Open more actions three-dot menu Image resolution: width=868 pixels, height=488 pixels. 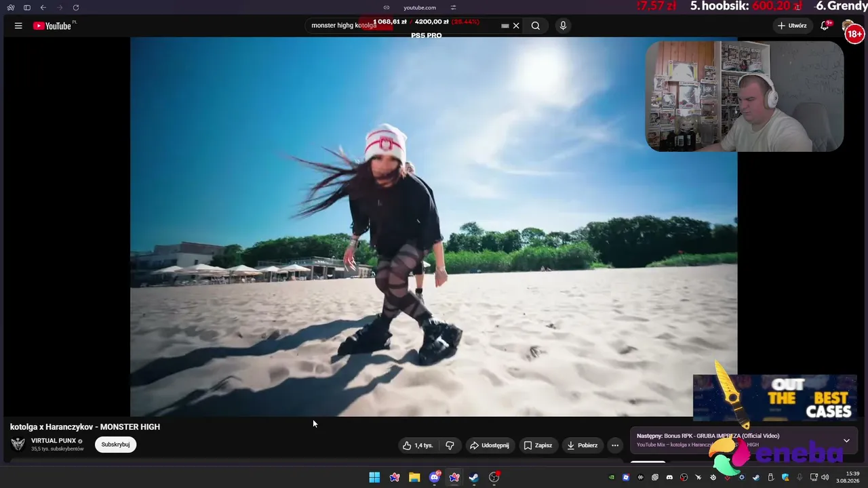coord(615,445)
